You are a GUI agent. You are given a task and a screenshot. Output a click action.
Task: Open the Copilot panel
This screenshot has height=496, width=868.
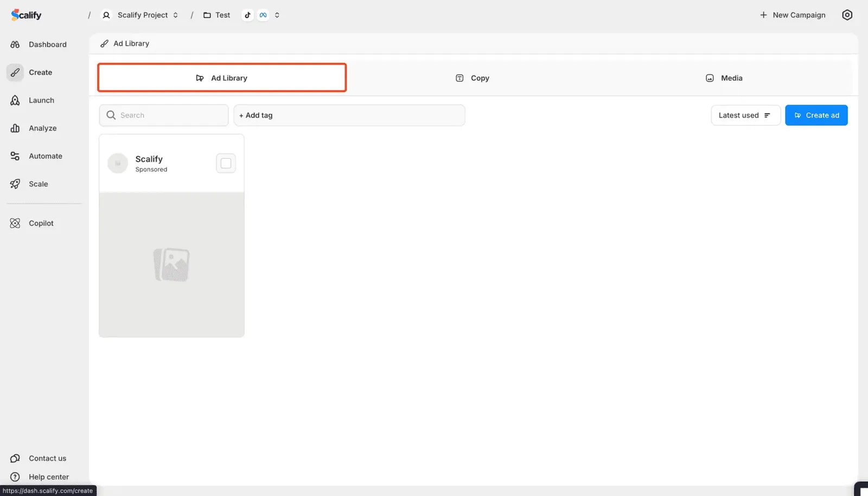41,223
